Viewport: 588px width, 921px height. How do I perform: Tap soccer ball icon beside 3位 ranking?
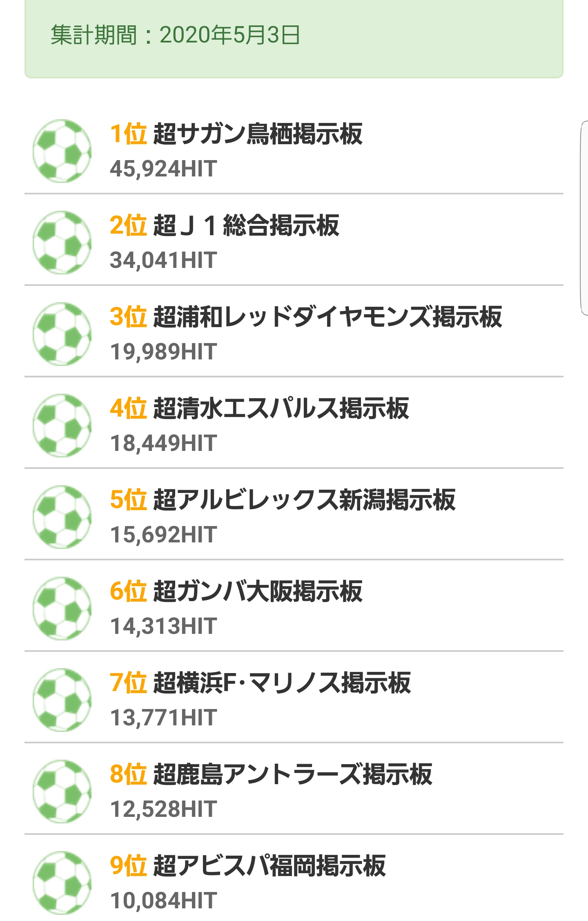click(62, 334)
